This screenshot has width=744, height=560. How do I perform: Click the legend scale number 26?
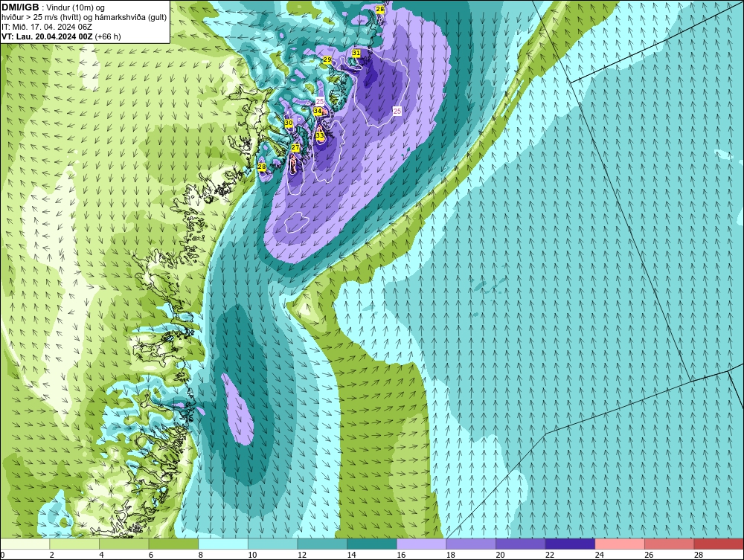click(649, 555)
